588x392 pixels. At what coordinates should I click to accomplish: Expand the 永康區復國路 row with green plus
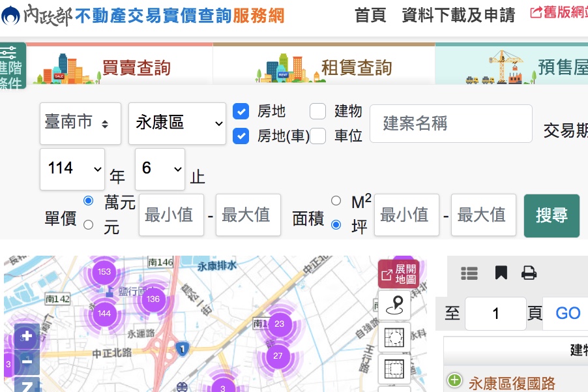coord(454,380)
